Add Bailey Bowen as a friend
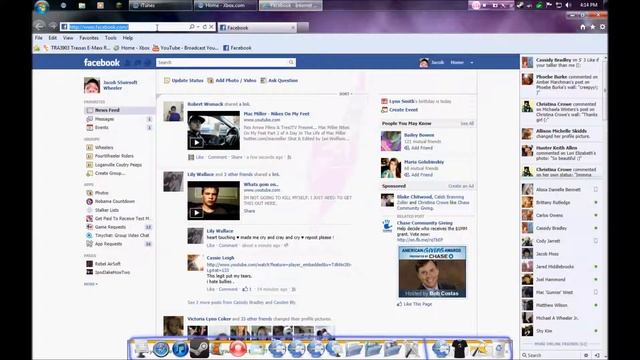640x360 pixels. click(418, 148)
